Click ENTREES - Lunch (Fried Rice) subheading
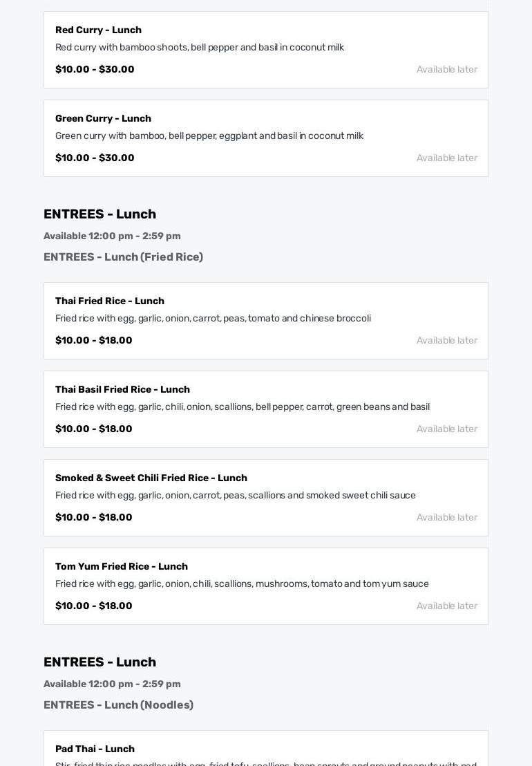Screen dimensions: 532x766 123,256
